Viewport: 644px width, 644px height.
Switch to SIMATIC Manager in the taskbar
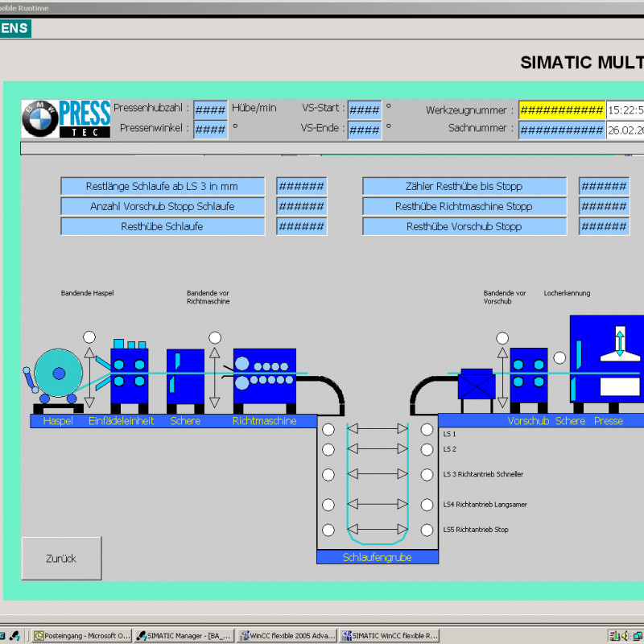[x=184, y=635]
